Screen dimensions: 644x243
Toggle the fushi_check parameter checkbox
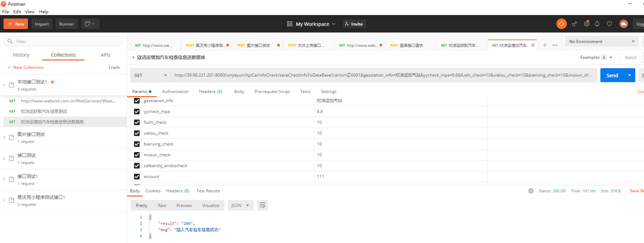click(137, 122)
